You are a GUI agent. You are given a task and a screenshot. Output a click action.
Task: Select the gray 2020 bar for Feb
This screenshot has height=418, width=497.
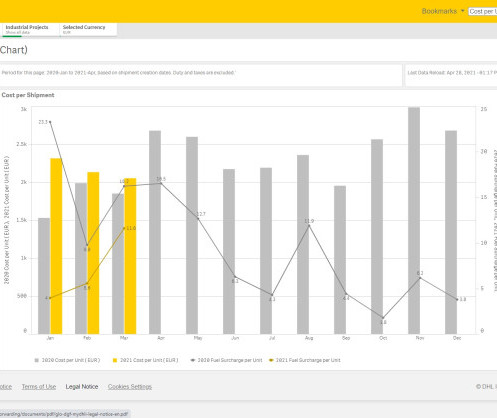81,258
